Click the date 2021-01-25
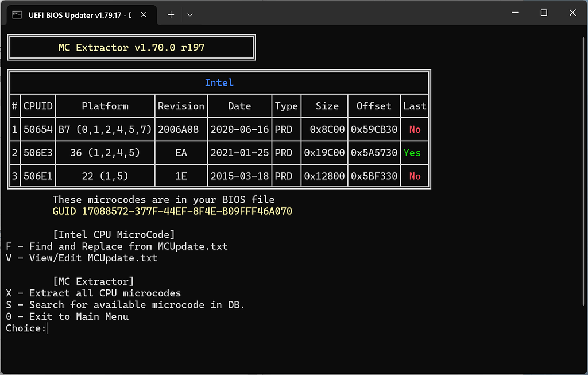 click(x=239, y=153)
